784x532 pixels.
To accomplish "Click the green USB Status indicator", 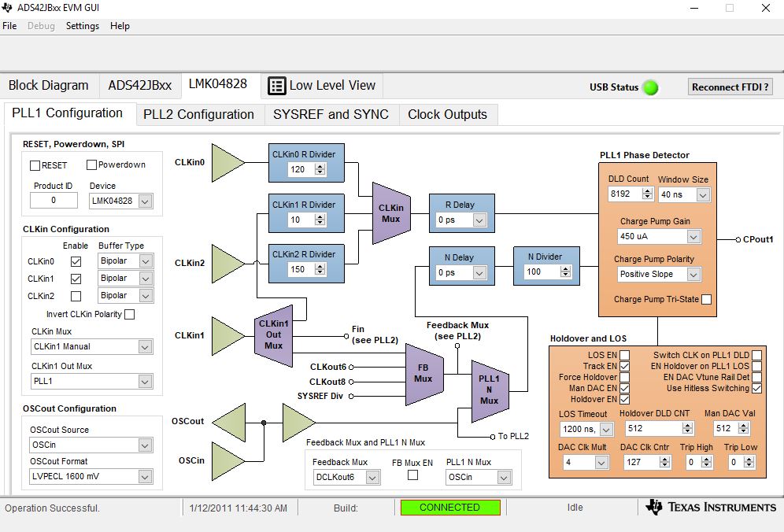I will coord(650,87).
